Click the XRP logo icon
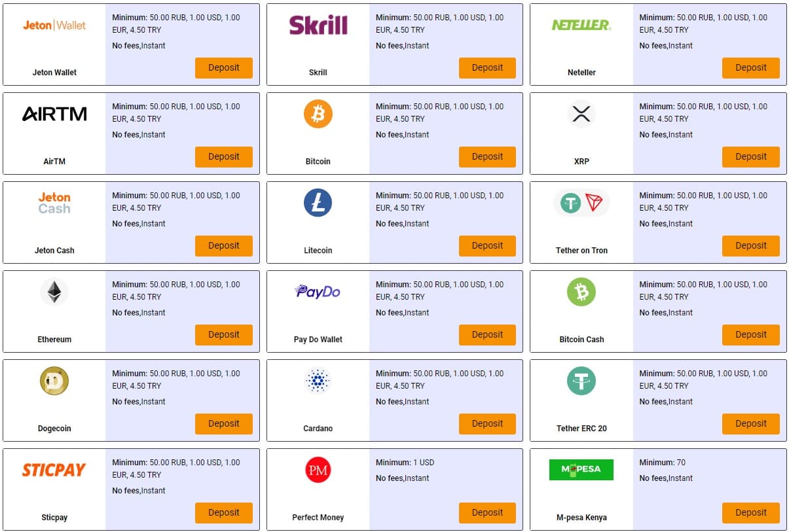Image resolution: width=789 pixels, height=532 pixels. pos(581,114)
